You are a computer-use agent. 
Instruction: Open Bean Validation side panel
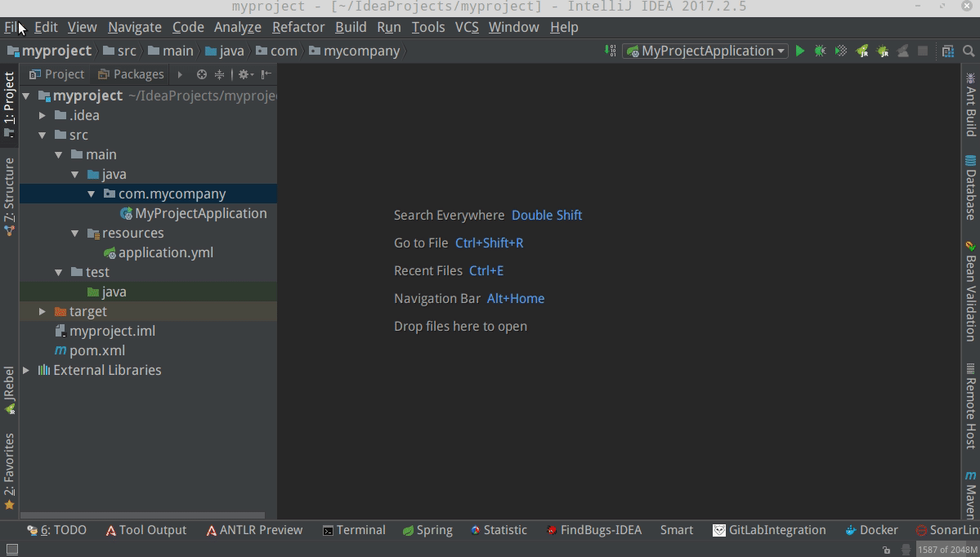(971, 291)
